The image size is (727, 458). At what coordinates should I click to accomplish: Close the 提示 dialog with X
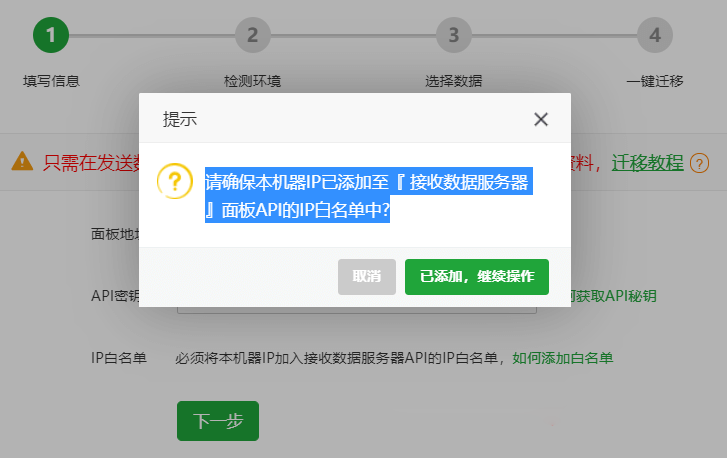(x=541, y=119)
